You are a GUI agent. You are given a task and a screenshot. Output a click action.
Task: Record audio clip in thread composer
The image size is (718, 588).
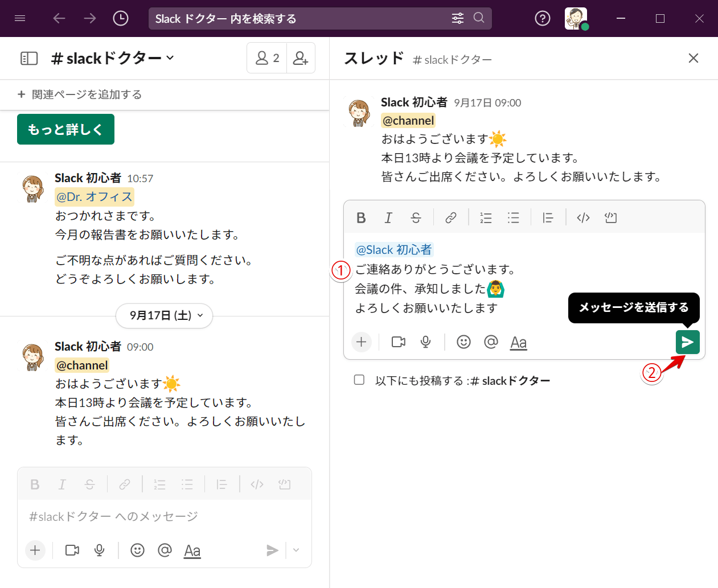point(425,342)
